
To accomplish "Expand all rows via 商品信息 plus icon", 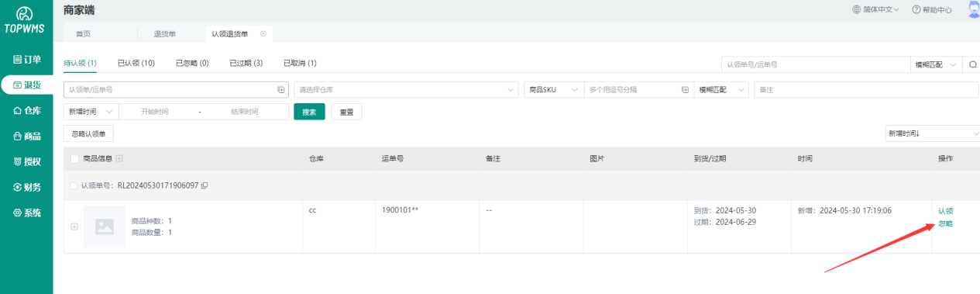I will pos(119,158).
